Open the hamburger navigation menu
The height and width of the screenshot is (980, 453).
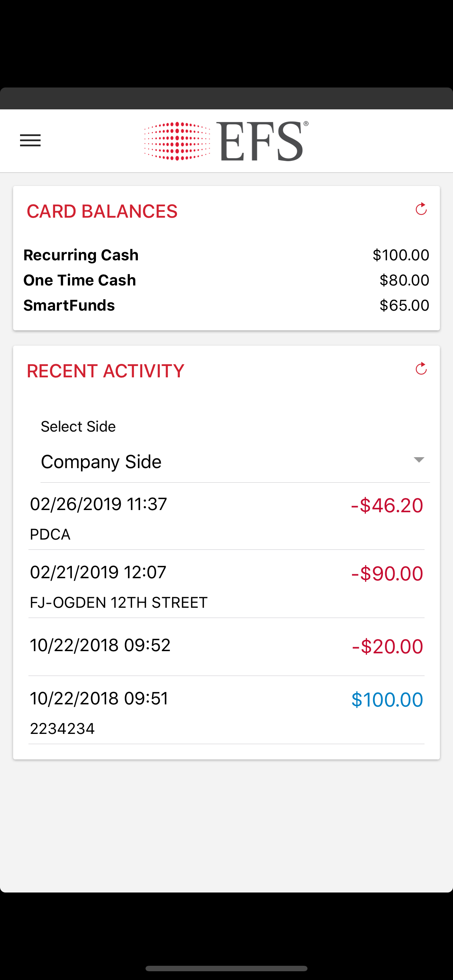pyautogui.click(x=30, y=140)
